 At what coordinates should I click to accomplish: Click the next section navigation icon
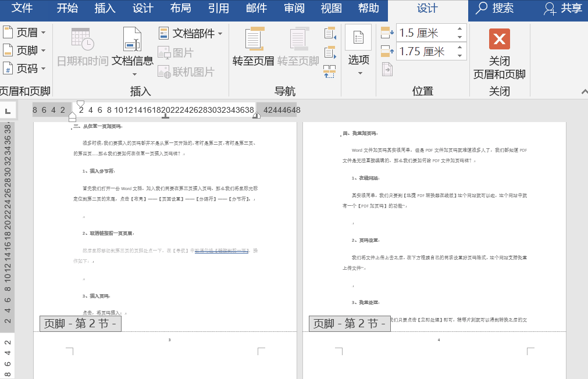330,52
